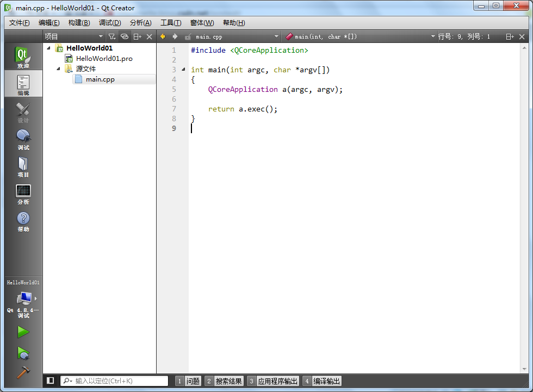This screenshot has height=392, width=533.
Task: Build the project with hammer icon
Action: (x=23, y=372)
